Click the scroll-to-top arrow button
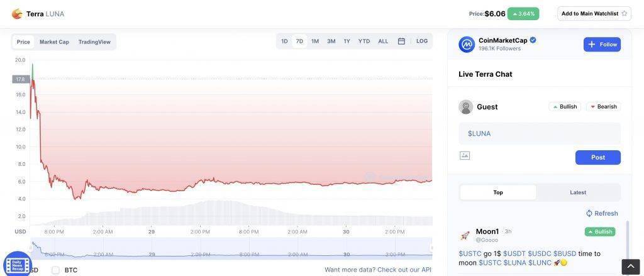This screenshot has height=276, width=644. point(631,267)
